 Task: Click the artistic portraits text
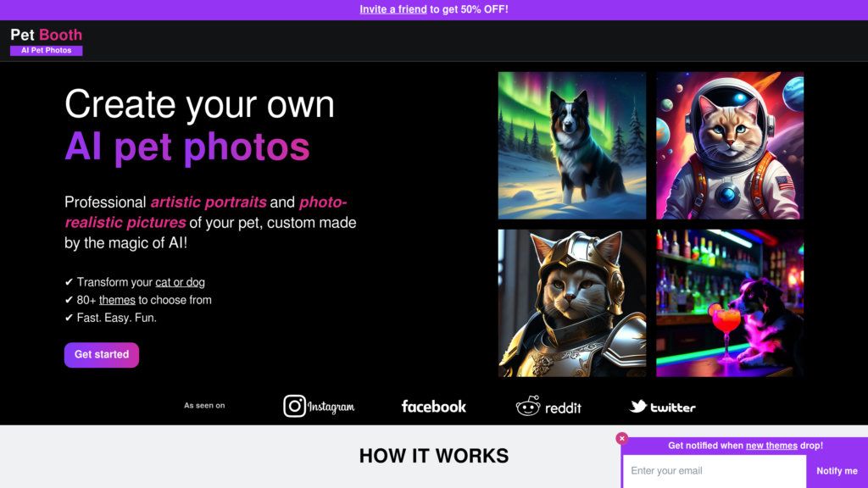209,202
